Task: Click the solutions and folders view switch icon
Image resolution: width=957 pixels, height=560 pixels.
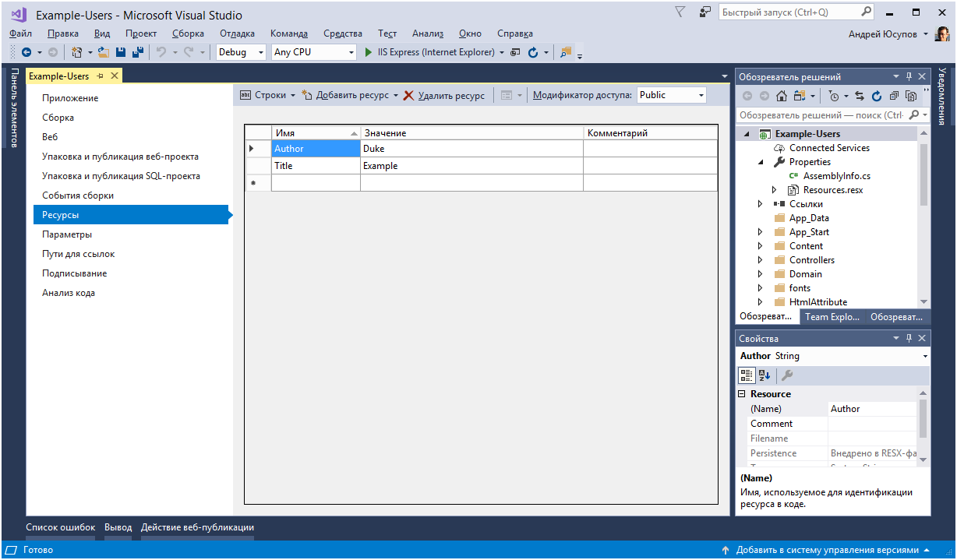Action: pyautogui.click(x=800, y=96)
